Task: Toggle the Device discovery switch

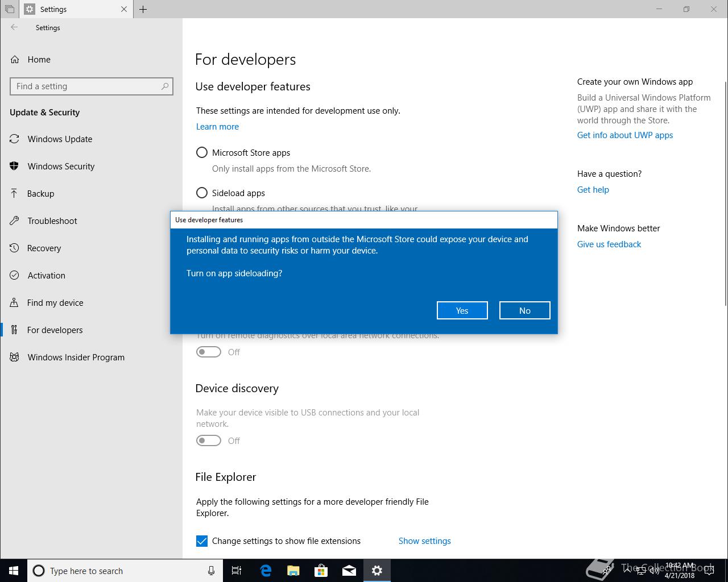Action: pos(209,441)
